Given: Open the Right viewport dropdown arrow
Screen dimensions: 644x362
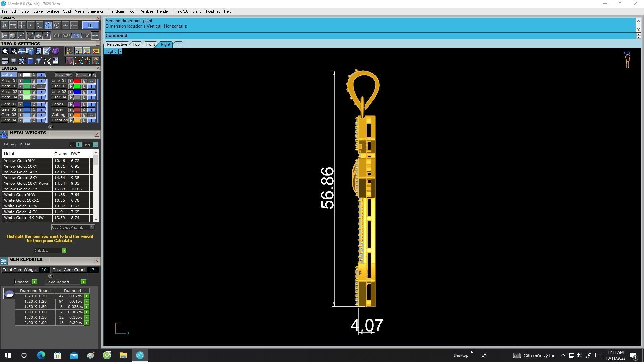Looking at the screenshot, I should [x=120, y=51].
